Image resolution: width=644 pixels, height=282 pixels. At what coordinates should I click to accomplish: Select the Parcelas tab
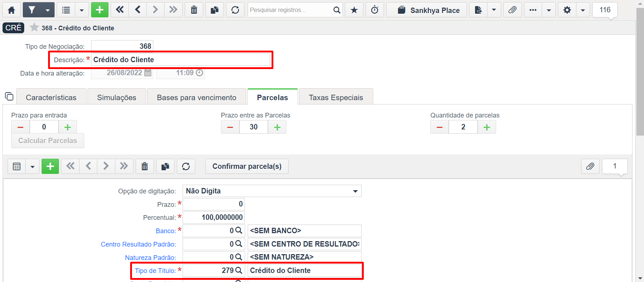tap(273, 97)
